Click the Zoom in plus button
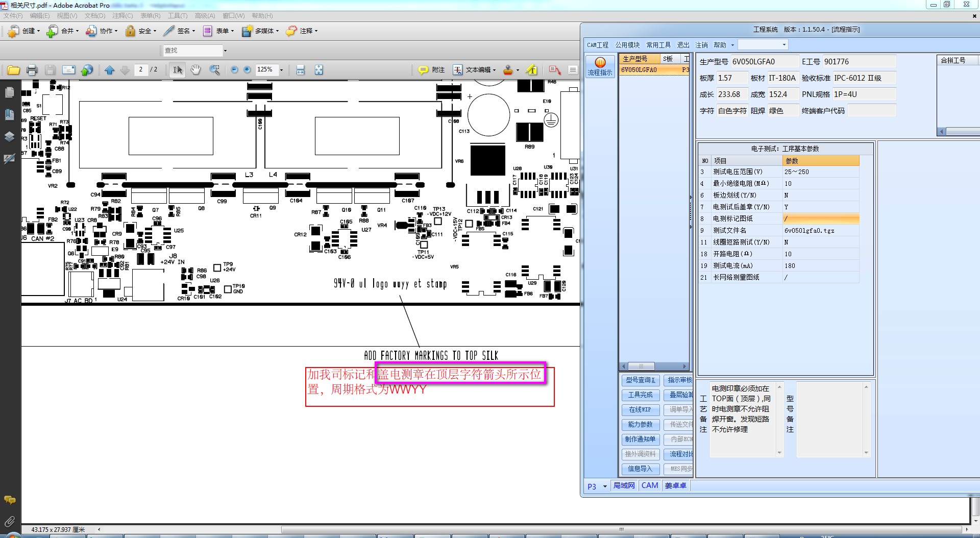Image resolution: width=980 pixels, height=538 pixels. [247, 69]
